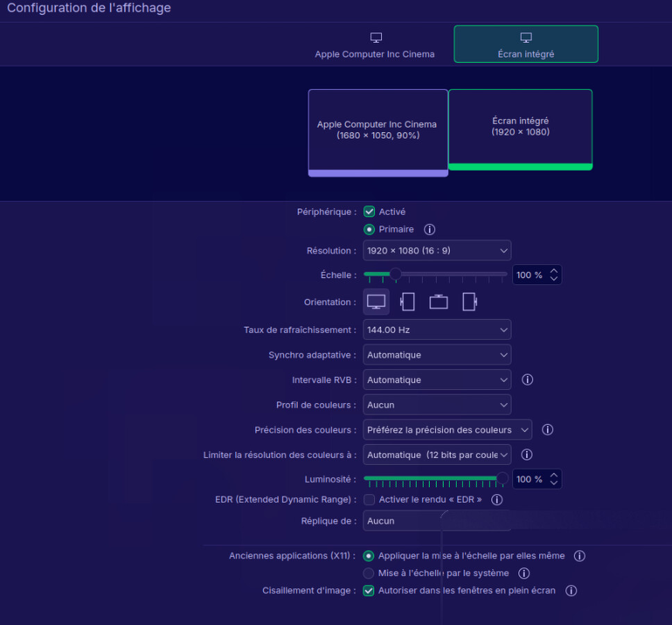
Task: Switch to Apple Computer Inc Cinema tab
Action: point(375,46)
